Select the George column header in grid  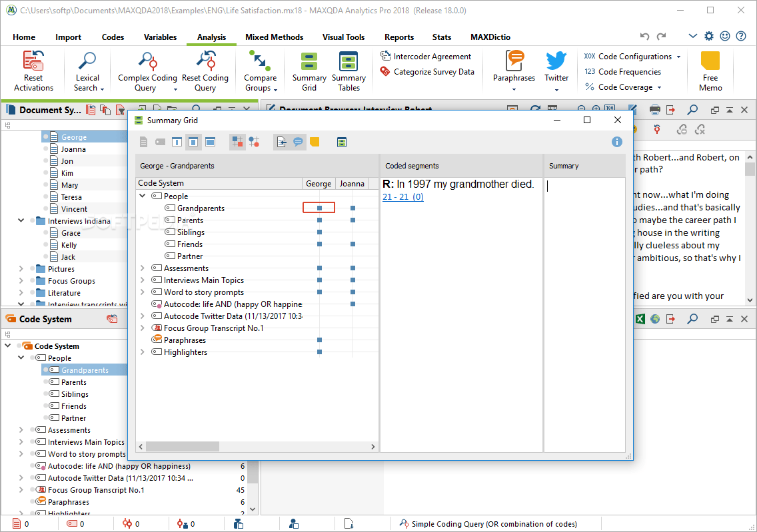click(319, 183)
